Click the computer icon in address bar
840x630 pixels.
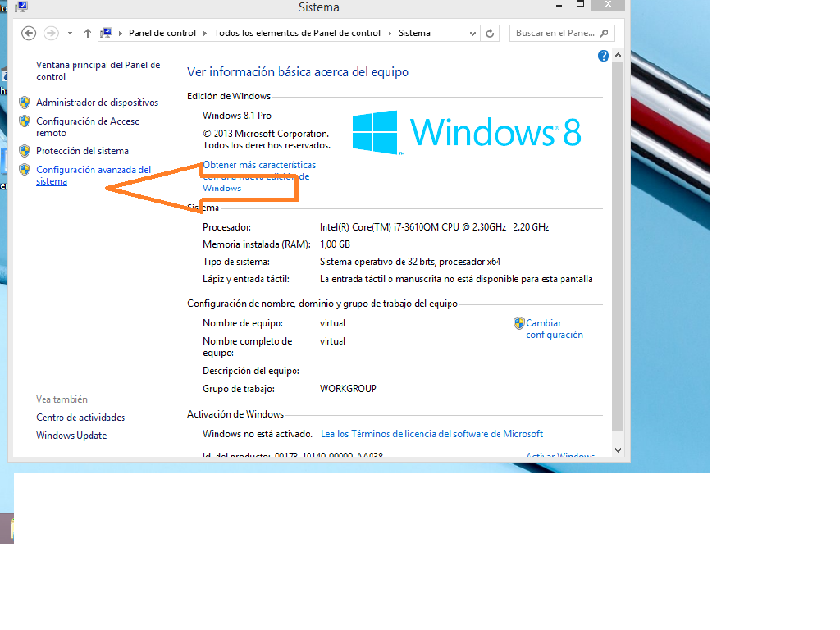pyautogui.click(x=107, y=33)
